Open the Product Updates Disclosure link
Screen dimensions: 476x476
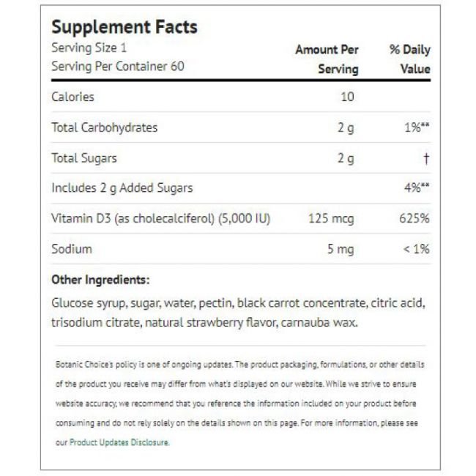point(119,442)
